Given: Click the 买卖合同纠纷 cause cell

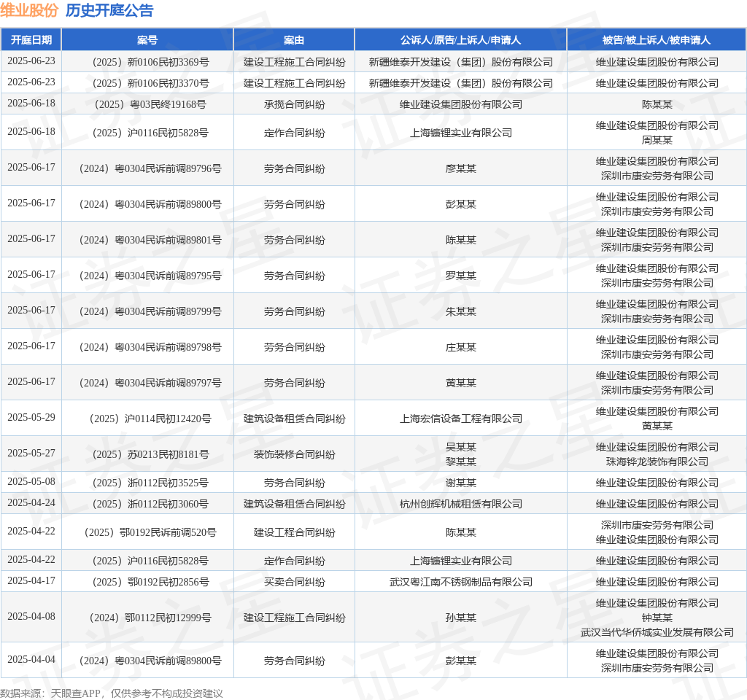Looking at the screenshot, I should pos(295,582).
